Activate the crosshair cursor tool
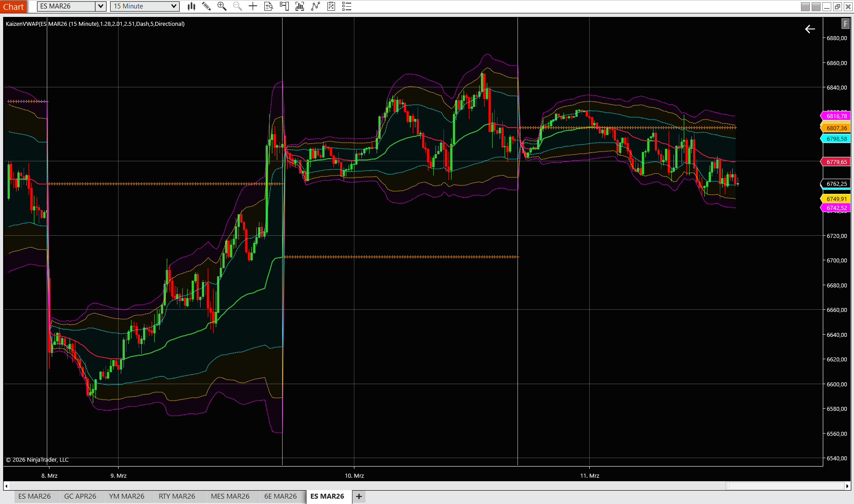 [252, 6]
